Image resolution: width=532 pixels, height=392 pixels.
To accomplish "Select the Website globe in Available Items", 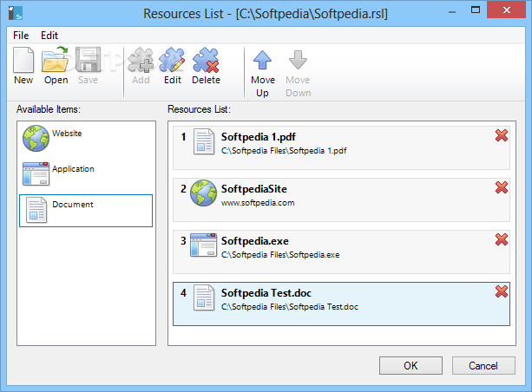I will pyautogui.click(x=36, y=139).
